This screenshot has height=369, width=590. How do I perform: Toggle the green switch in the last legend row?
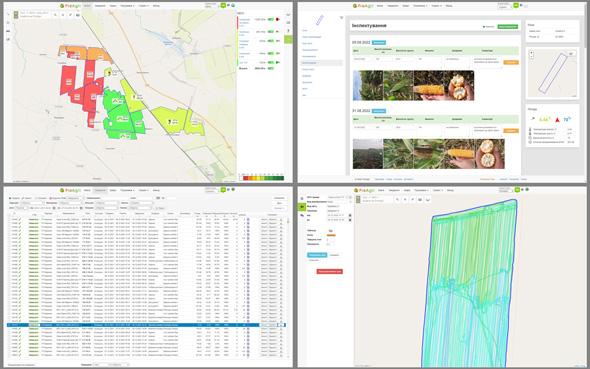[271, 62]
